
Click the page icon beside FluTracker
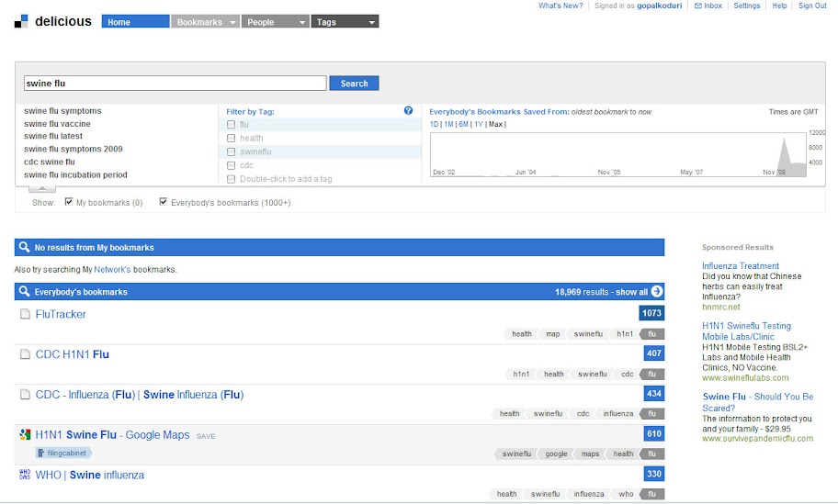[25, 314]
